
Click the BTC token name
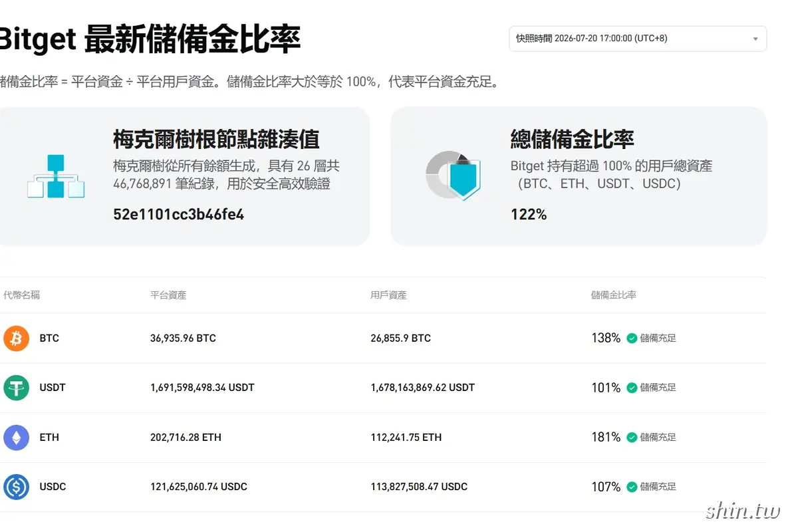pyautogui.click(x=49, y=338)
